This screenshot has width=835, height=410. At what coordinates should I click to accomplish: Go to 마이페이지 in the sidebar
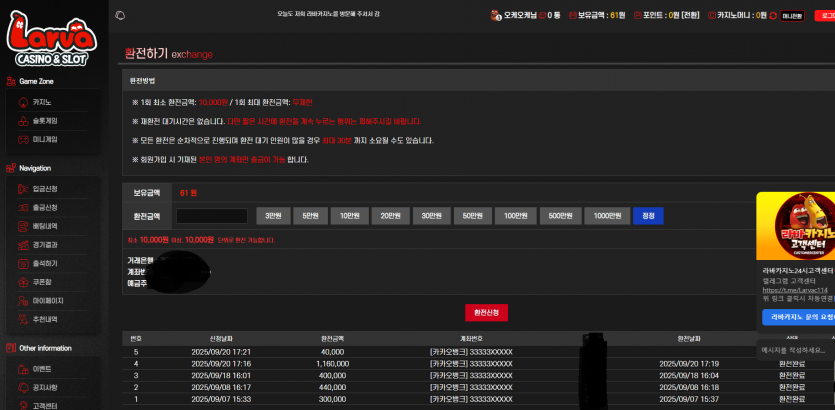tap(48, 301)
